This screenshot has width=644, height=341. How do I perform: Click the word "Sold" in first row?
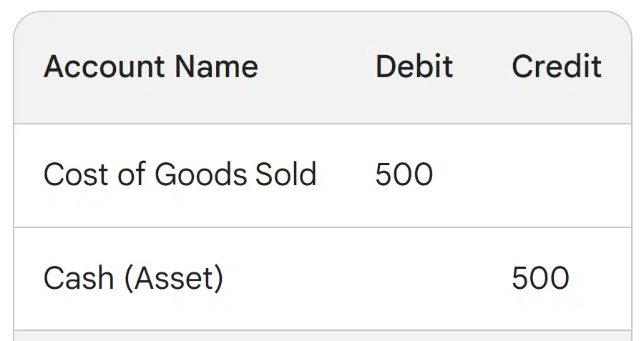(287, 174)
